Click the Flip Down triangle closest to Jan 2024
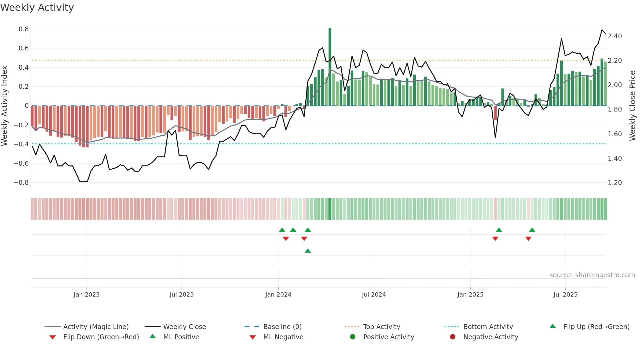This screenshot has height=362, width=644. click(286, 239)
